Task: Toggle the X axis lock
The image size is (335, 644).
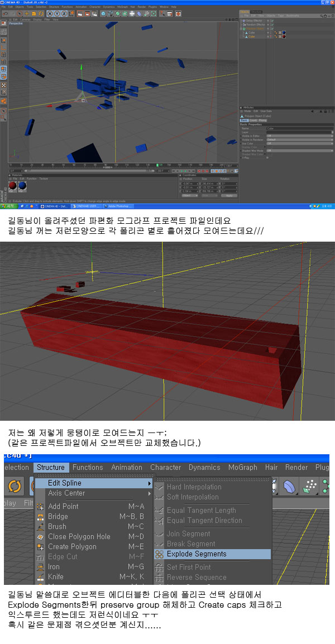Action: pyautogui.click(x=50, y=13)
